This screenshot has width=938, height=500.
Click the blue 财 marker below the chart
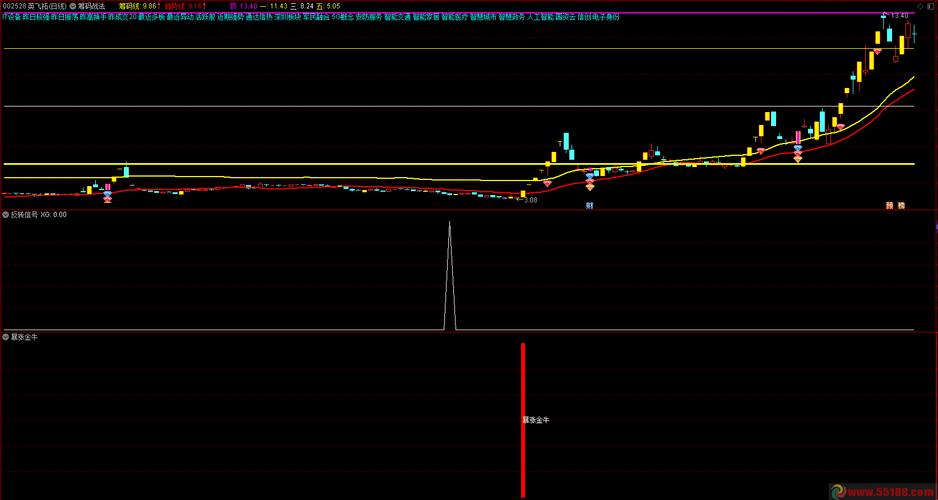coord(590,206)
